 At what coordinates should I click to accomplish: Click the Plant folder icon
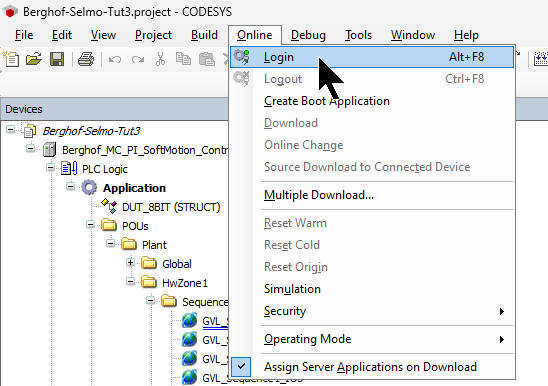(x=129, y=244)
